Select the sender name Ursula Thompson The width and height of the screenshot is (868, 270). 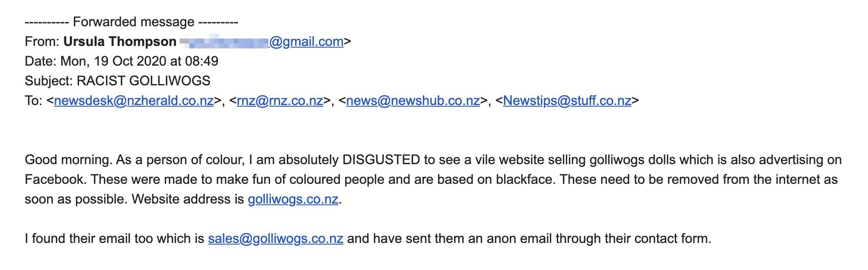coord(120,42)
